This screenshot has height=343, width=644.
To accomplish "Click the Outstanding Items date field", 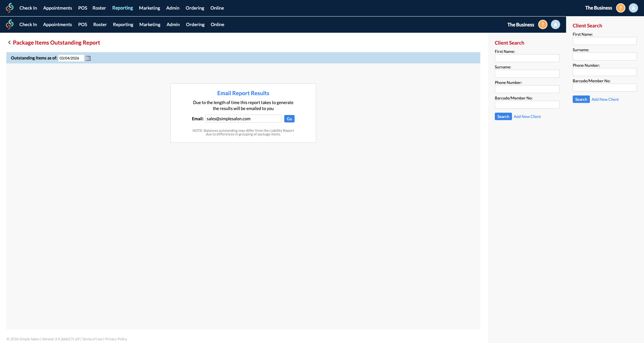I will coord(71,58).
